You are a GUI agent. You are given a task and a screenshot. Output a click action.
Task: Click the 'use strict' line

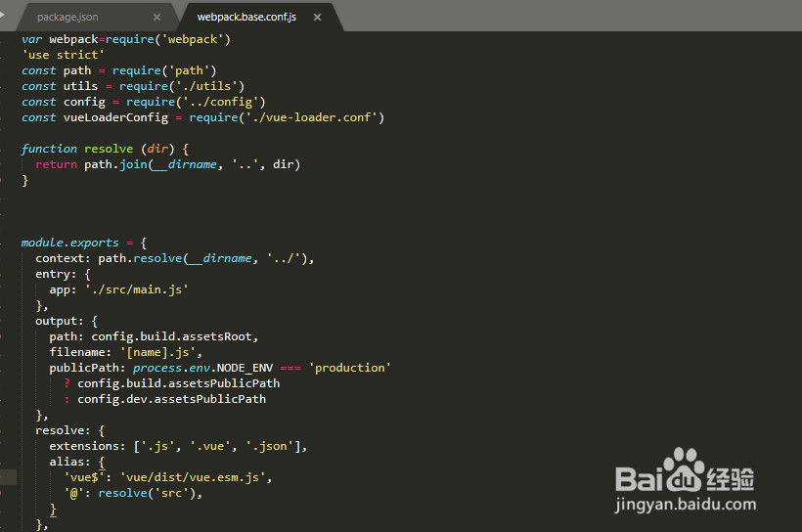pos(63,55)
